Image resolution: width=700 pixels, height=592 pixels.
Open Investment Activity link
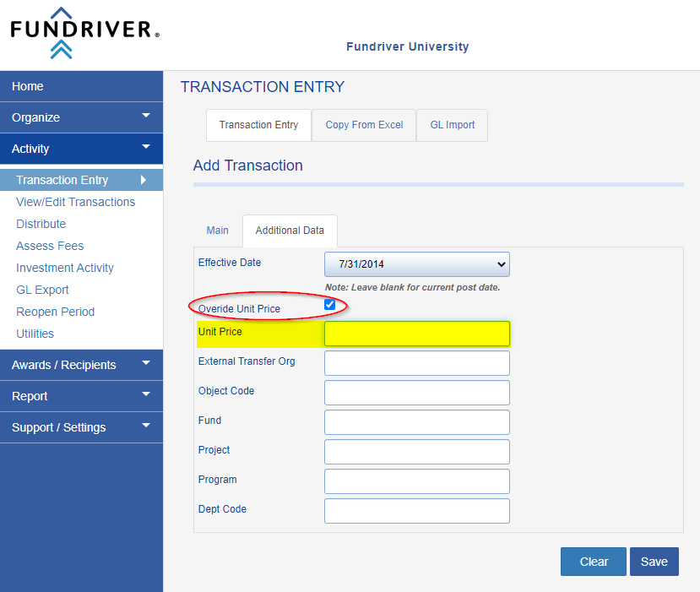(65, 268)
